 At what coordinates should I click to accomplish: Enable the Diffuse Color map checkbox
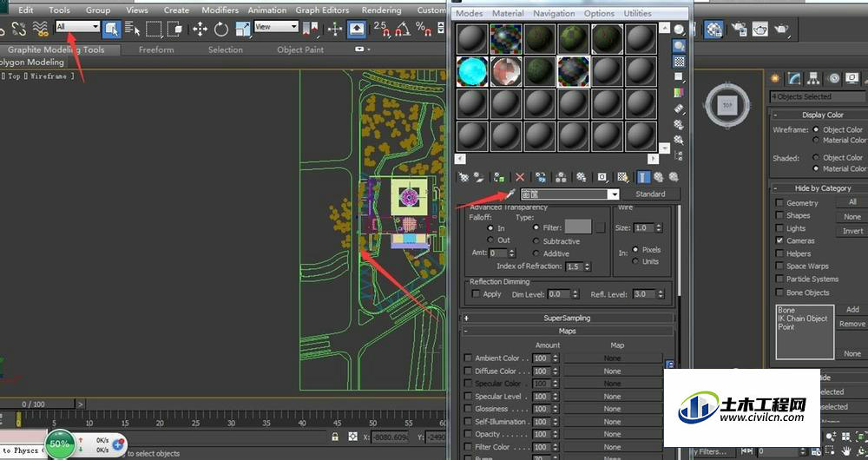tap(469, 371)
